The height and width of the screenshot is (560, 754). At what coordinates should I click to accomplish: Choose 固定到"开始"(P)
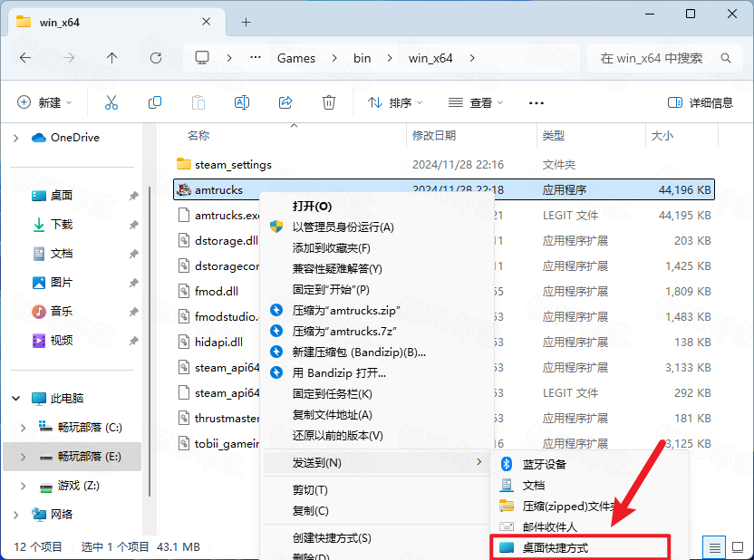coord(377,290)
